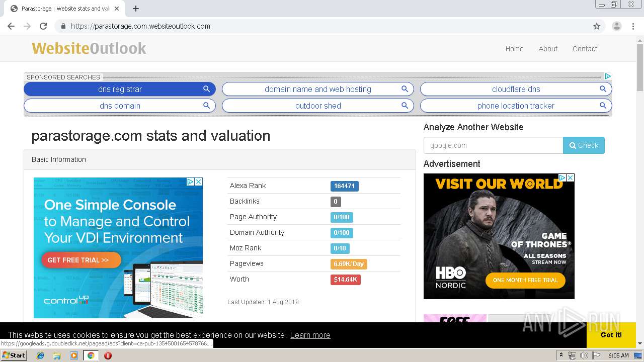Viewport: 644px width, 362px height.
Task: Go to Home in navigation
Action: pos(514,49)
